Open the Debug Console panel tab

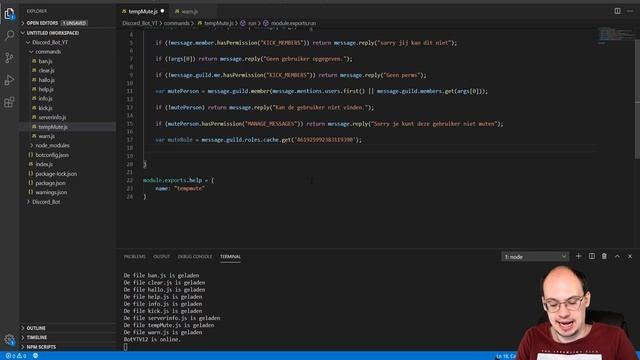click(195, 257)
